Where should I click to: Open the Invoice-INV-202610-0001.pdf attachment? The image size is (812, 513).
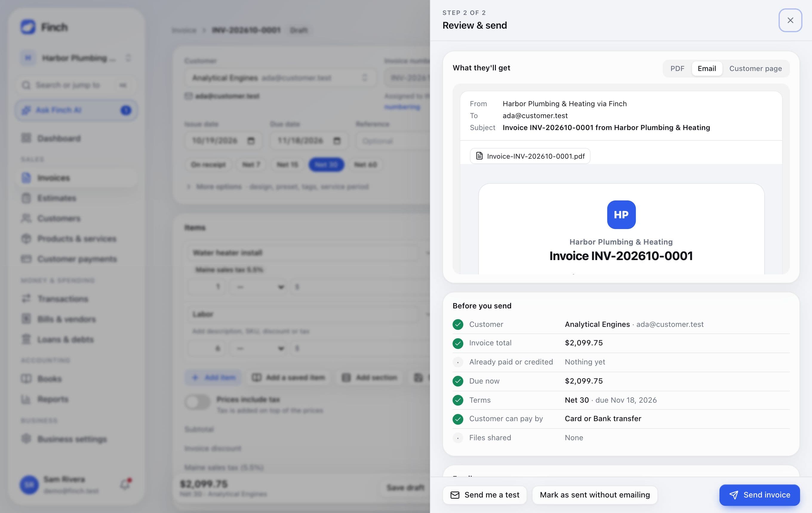[530, 156]
